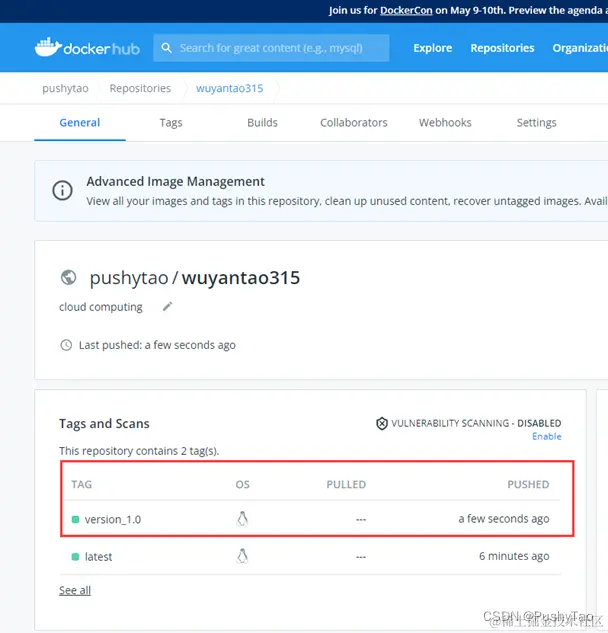Click the pushytao / wuyantao315 repository title
Viewport: 608px width, 633px height.
[x=195, y=278]
